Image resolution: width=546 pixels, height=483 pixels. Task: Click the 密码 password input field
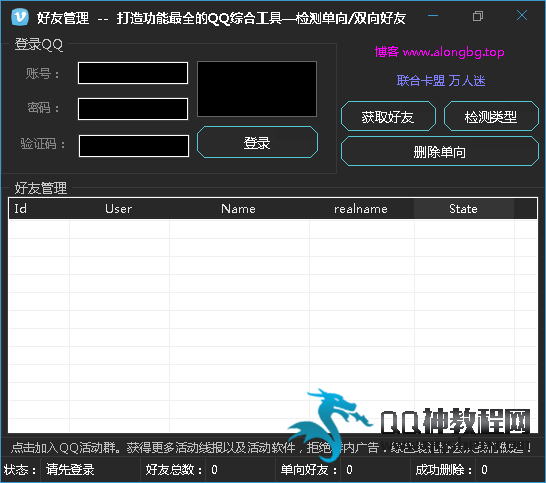[x=133, y=109]
